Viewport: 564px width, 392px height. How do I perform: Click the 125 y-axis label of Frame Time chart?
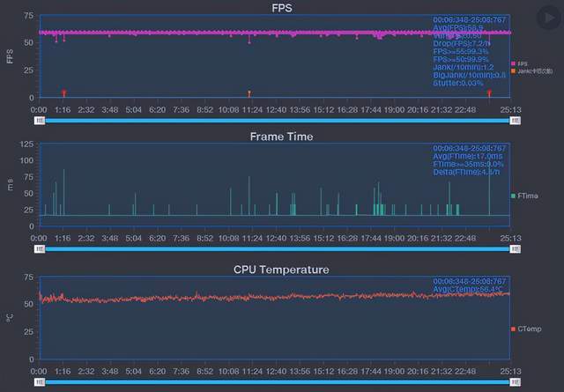click(x=26, y=144)
